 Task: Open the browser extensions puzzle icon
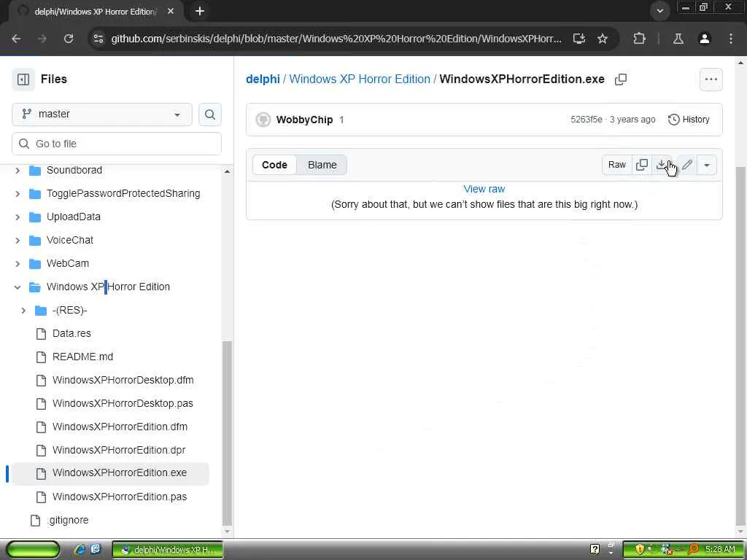[639, 39]
